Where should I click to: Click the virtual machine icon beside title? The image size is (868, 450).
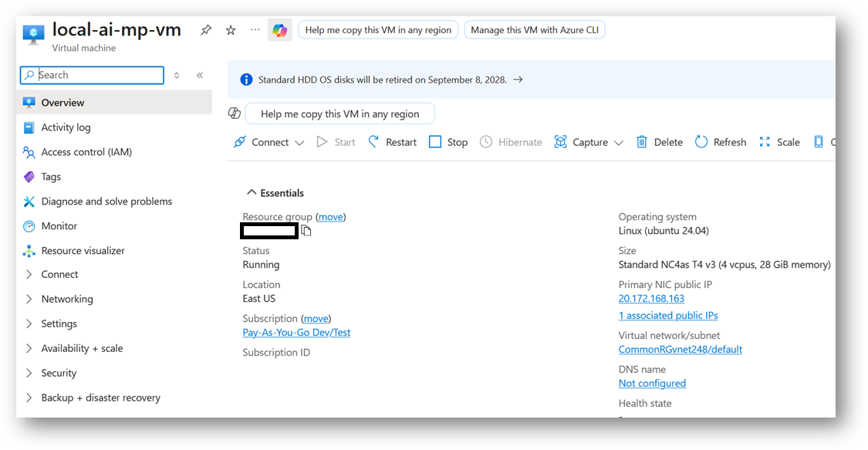34,34
